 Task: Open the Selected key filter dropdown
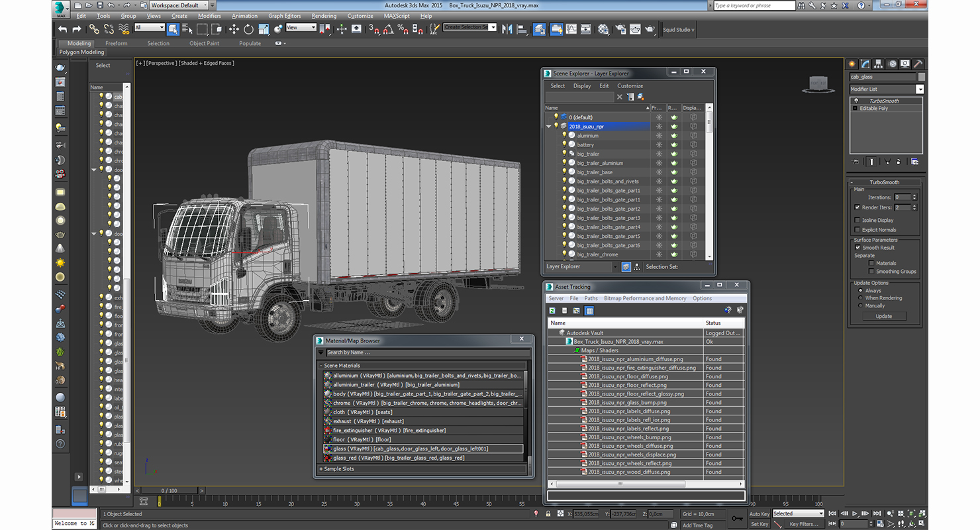pyautogui.click(x=798, y=513)
